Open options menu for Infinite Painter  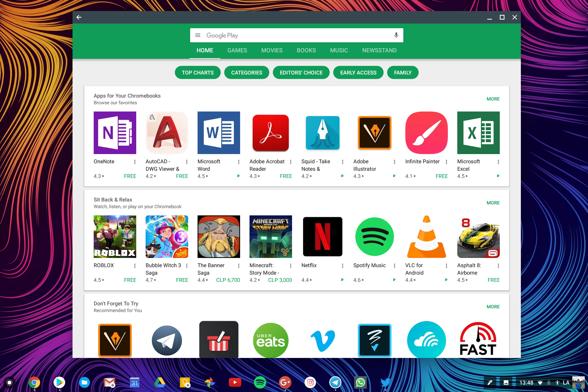(x=446, y=162)
